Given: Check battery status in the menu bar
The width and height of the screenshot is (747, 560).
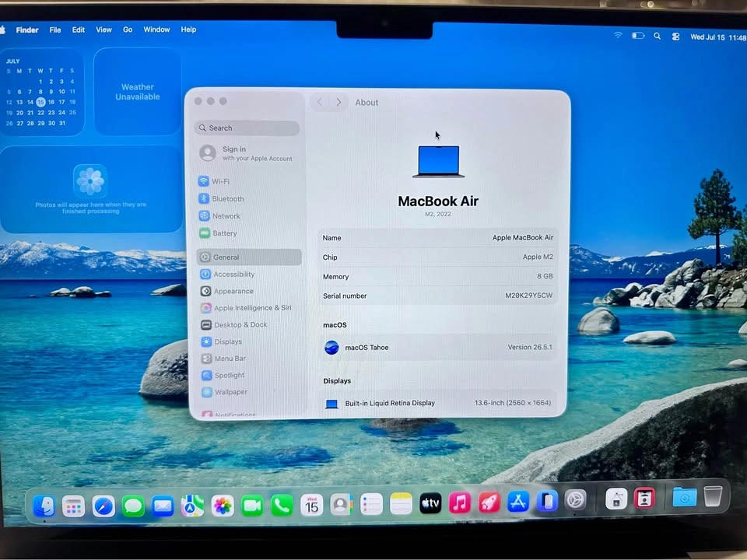Looking at the screenshot, I should click(638, 36).
